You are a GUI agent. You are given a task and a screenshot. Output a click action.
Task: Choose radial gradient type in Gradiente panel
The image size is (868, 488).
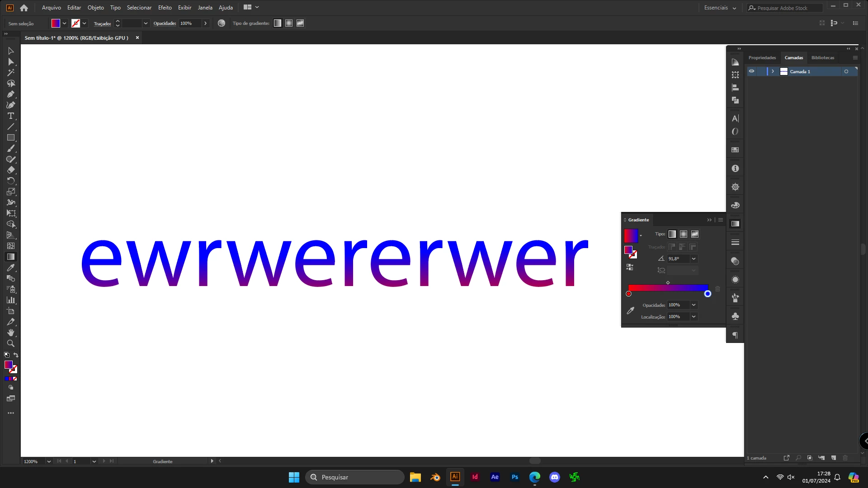684,234
